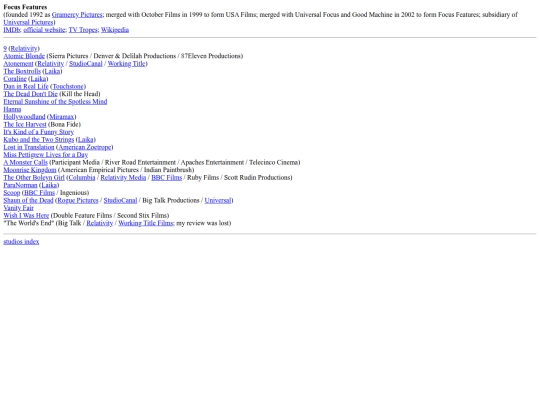Click Universal link in Shaun of the Dead row
Viewport: 540px width, 405px height.
pos(218,200)
